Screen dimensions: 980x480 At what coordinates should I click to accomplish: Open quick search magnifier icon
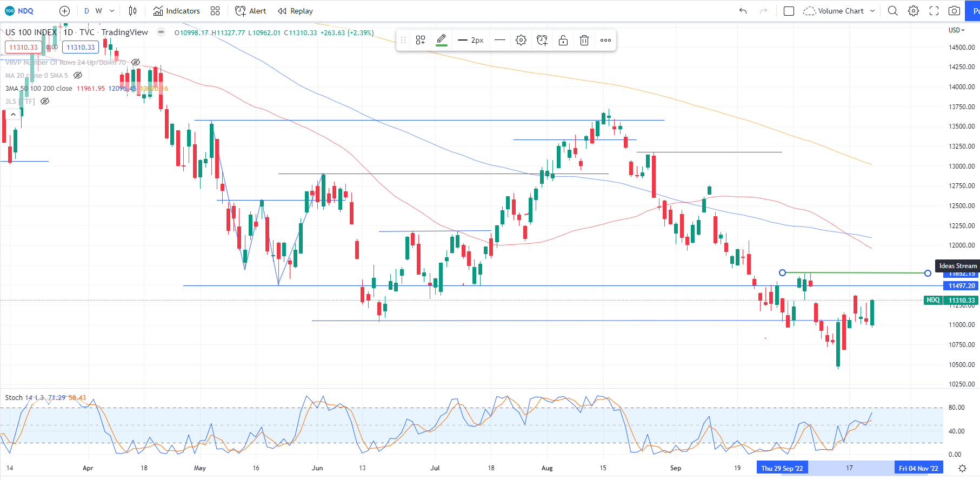point(893,11)
